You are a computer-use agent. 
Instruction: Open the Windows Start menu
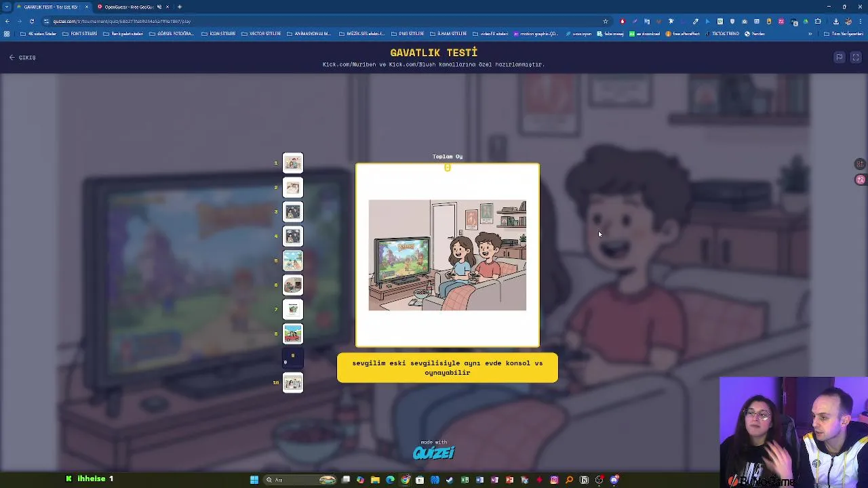coord(254,480)
